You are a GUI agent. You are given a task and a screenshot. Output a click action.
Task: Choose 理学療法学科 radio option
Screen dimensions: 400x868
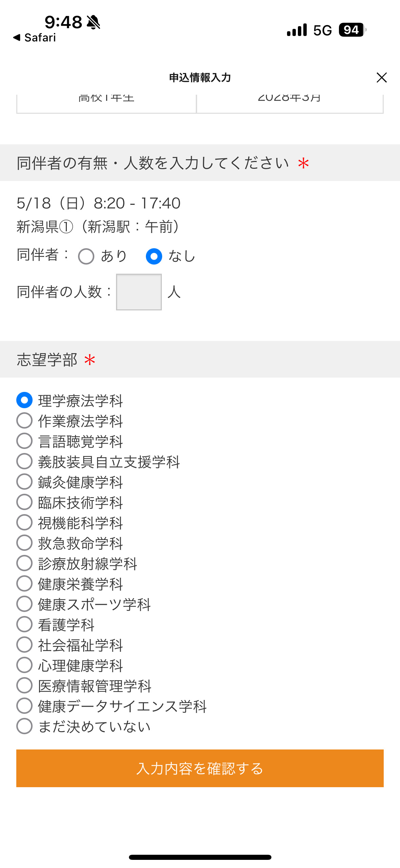click(24, 400)
